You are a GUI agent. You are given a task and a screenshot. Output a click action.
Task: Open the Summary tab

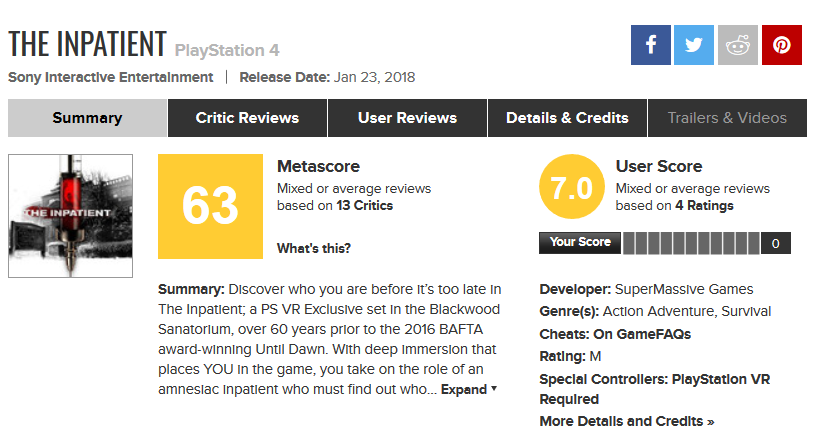(x=87, y=118)
